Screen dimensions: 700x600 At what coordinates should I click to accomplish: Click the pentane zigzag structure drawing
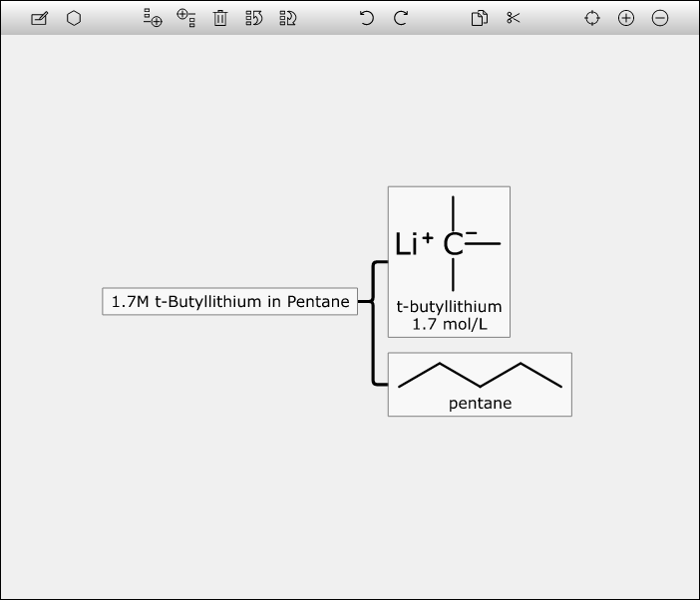(480, 375)
